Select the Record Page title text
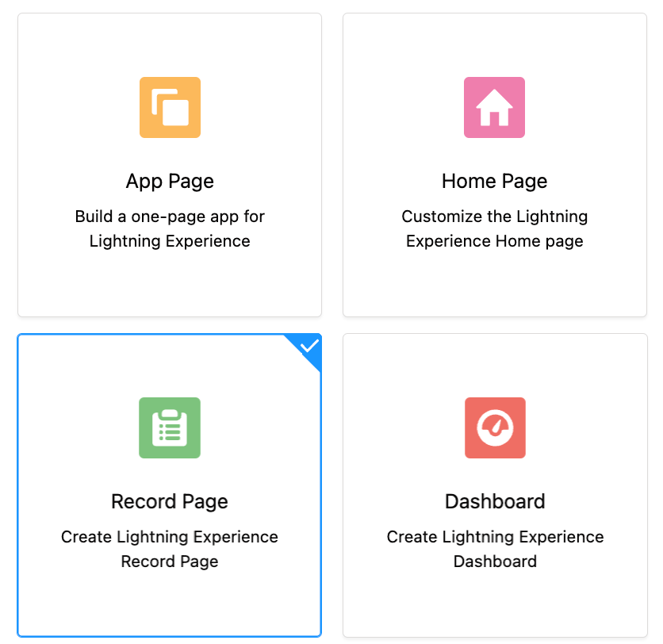Viewport: 663px width, 644px height. point(170,502)
